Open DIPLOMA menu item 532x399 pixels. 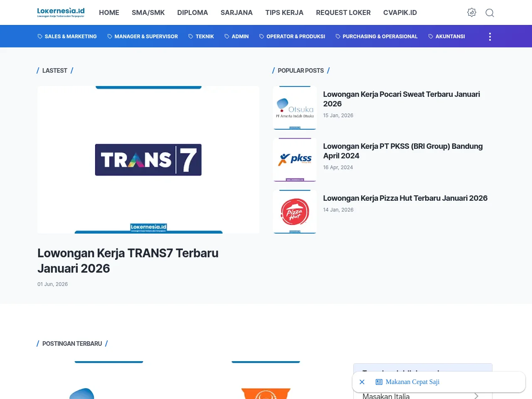(x=192, y=12)
